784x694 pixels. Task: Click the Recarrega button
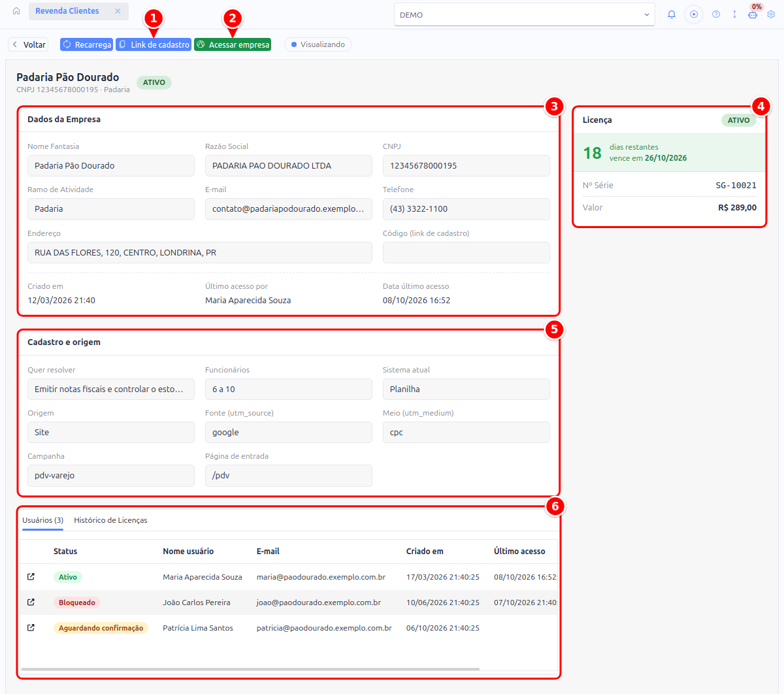[86, 44]
